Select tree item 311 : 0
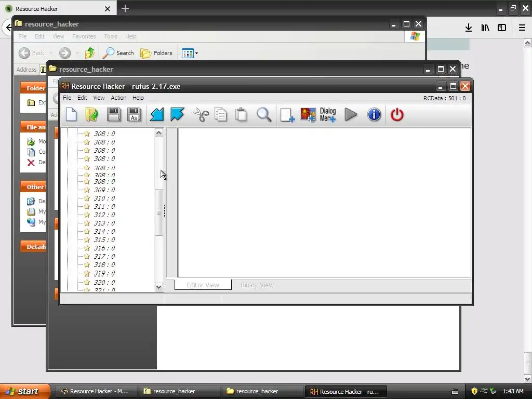The image size is (532, 399). coord(104,207)
